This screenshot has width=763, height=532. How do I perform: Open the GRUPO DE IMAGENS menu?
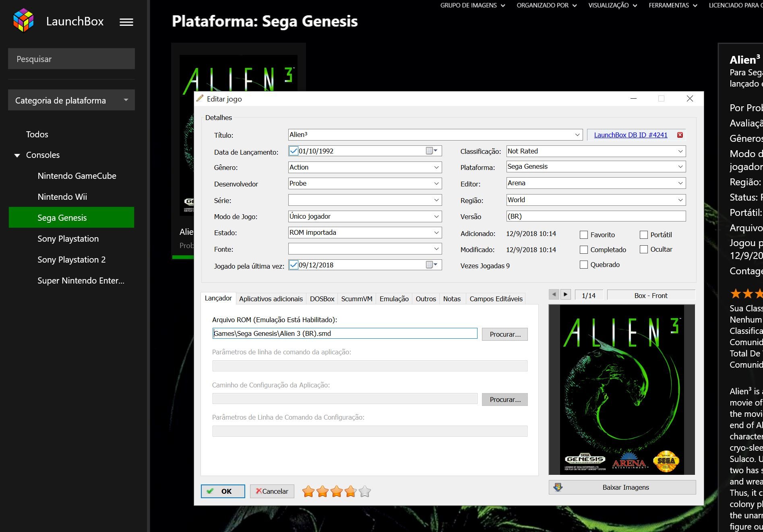click(x=472, y=5)
